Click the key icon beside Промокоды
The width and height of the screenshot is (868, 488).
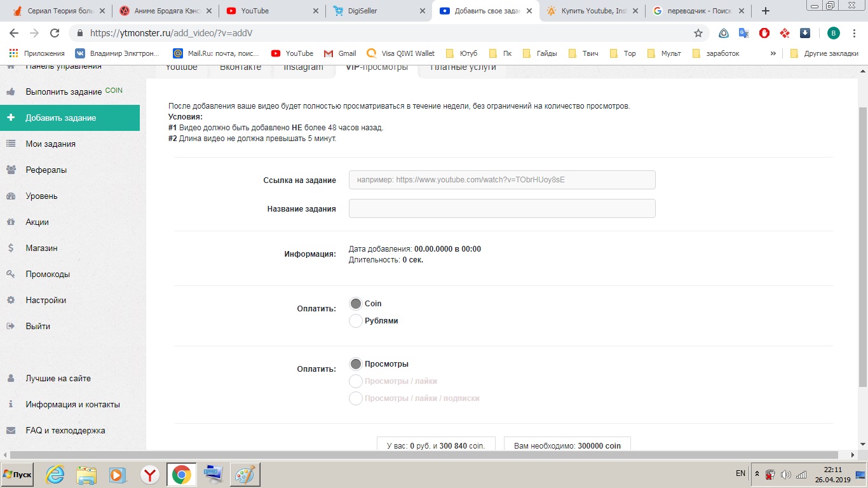click(x=11, y=274)
